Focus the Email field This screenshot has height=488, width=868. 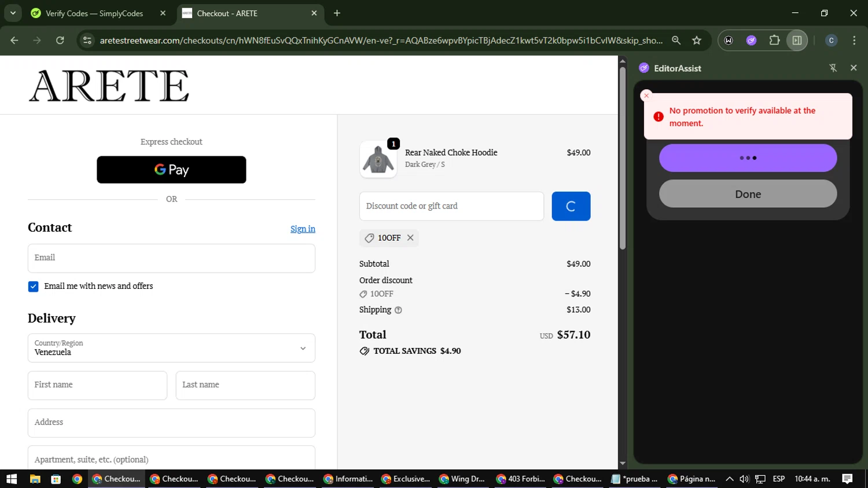pyautogui.click(x=171, y=258)
